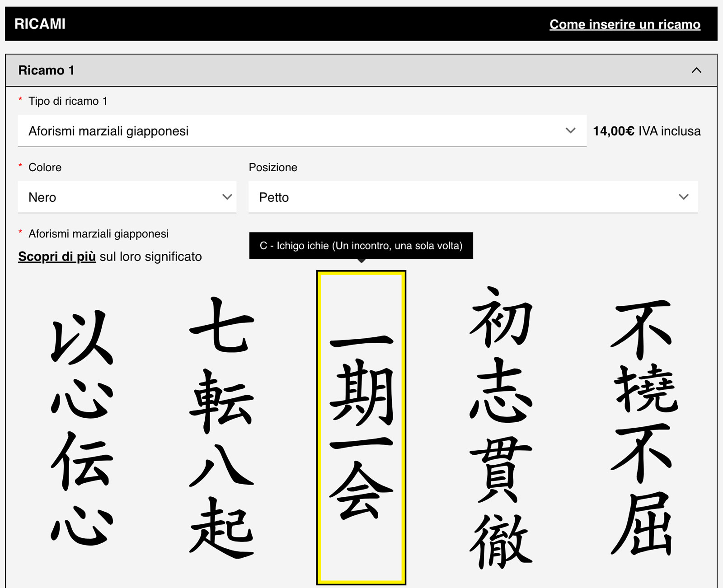Click the 'Colore' field label
723x588 pixels.
point(45,168)
